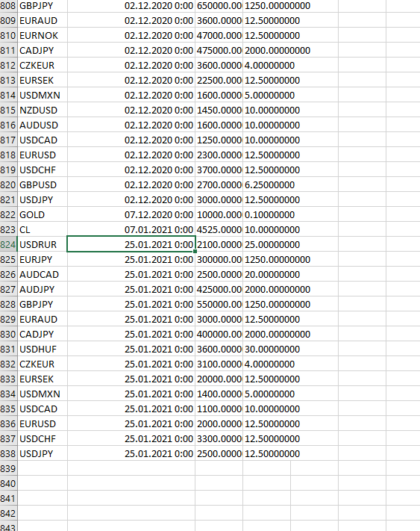Click the 550000.00 value cell
This screenshot has height=531, width=420.
pos(219,304)
